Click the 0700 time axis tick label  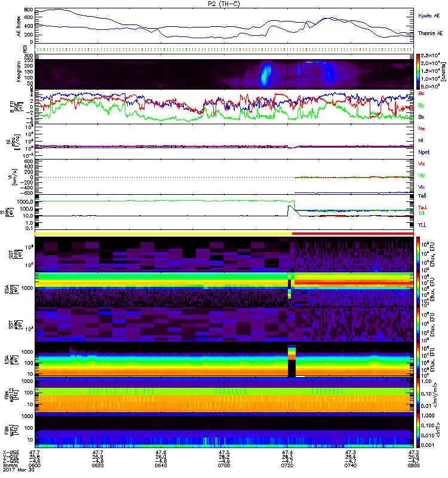coord(224,465)
